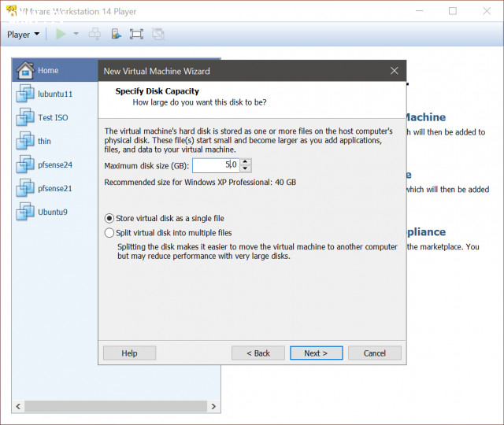Click left arrow of library scrollbar
This screenshot has width=504, height=425.
(18, 406)
